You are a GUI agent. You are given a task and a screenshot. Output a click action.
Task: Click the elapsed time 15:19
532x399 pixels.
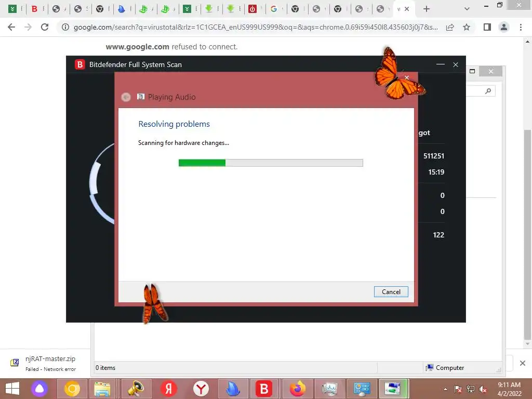click(x=436, y=172)
